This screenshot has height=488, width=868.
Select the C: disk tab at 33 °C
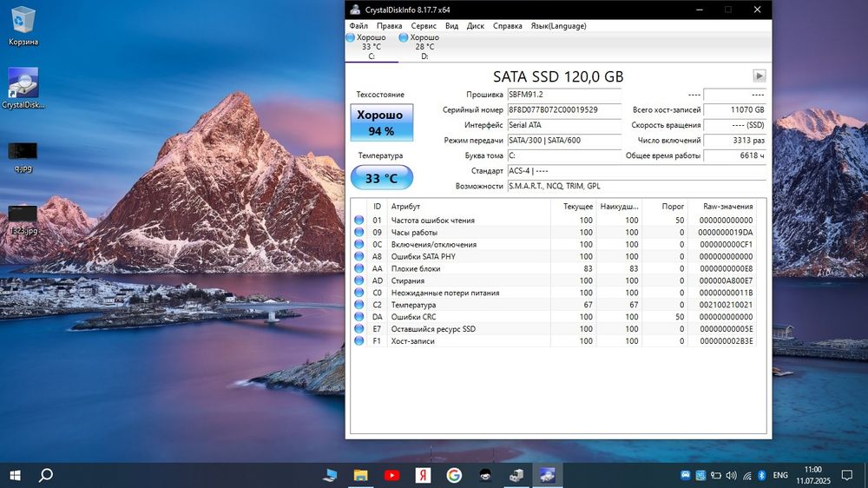(372, 47)
